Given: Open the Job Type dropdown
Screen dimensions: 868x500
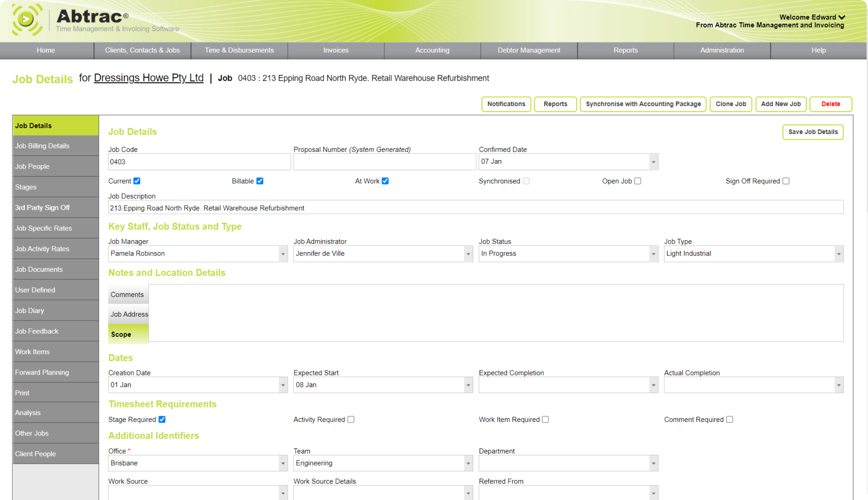Looking at the screenshot, I should (839, 254).
